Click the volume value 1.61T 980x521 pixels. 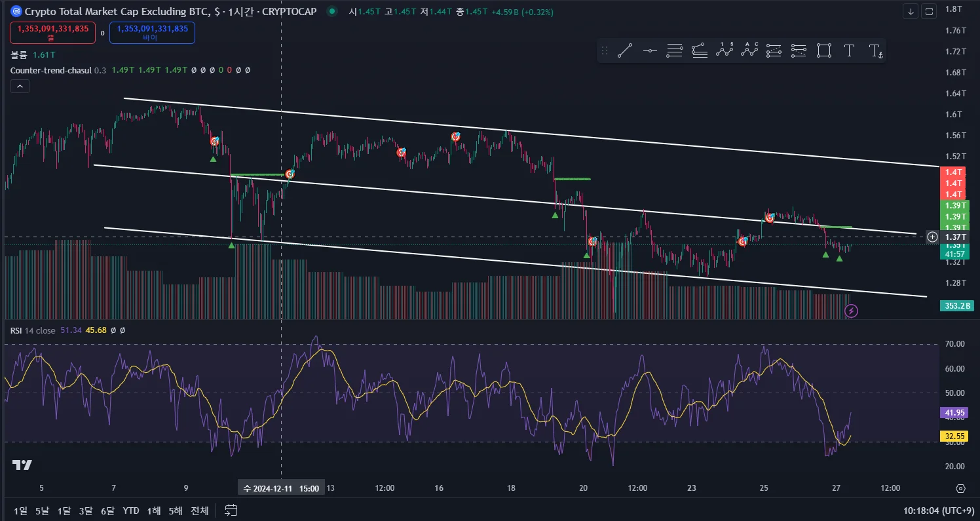pos(44,56)
